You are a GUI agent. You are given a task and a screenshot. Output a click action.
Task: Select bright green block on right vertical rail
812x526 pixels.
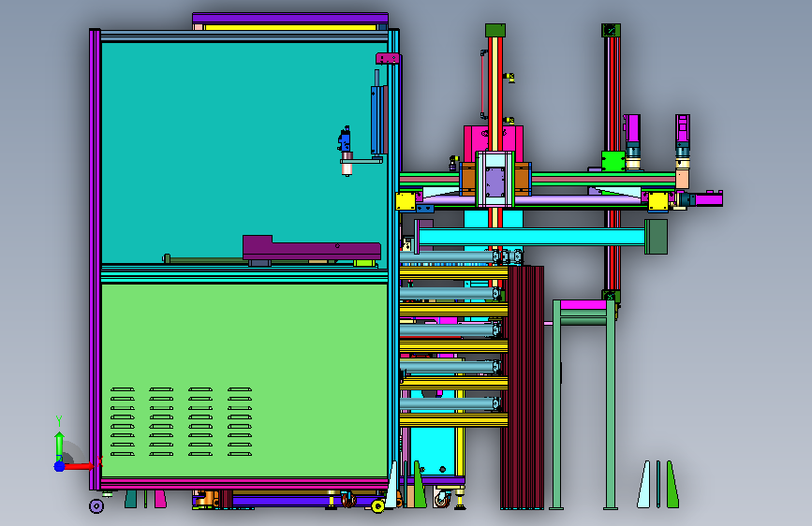(613, 160)
